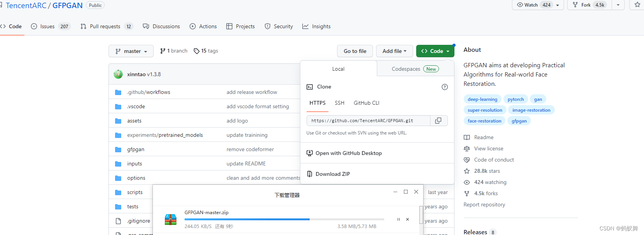Toggle the green Code dropdown button
Screen dimensions: 644x235
[x=435, y=51]
